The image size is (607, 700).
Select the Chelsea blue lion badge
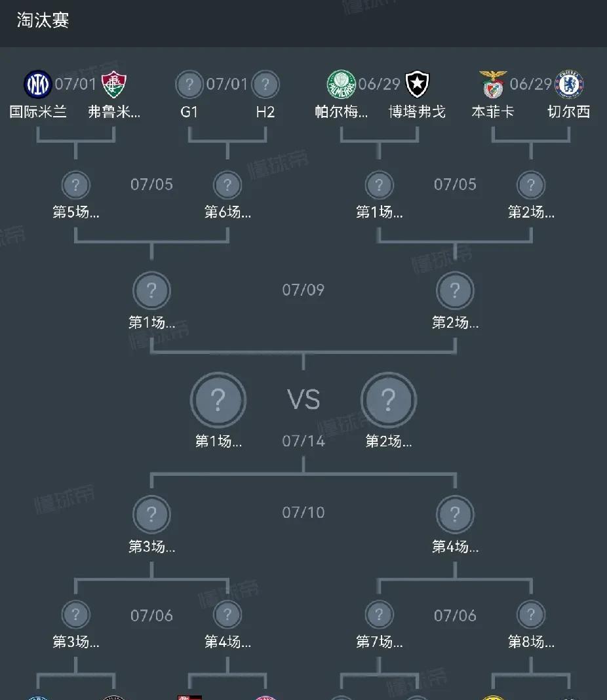(569, 85)
